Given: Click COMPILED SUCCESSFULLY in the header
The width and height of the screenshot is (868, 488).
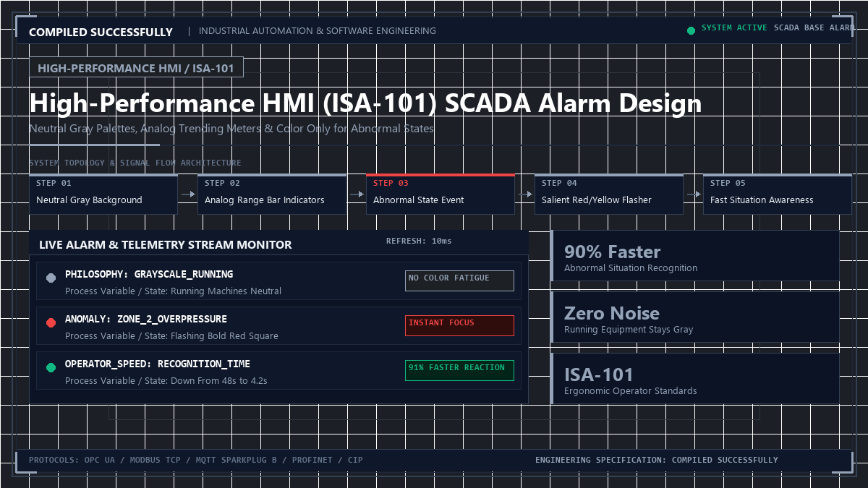Looking at the screenshot, I should point(101,32).
